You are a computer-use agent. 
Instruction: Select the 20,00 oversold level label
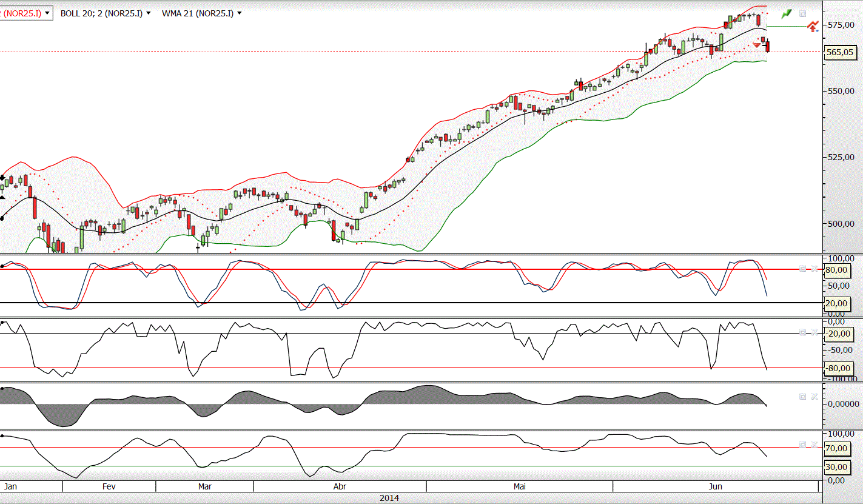(839, 303)
